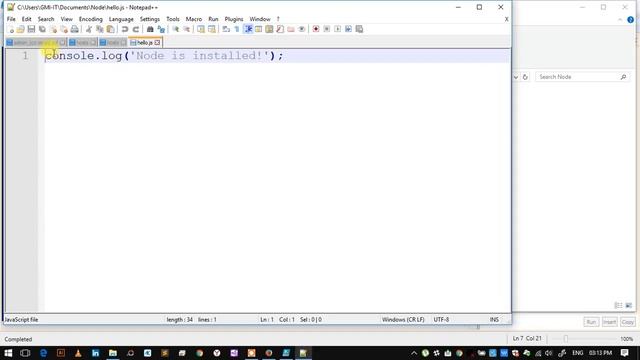
Task: Click the search magnifier in Search Node box
Action: coord(623,77)
